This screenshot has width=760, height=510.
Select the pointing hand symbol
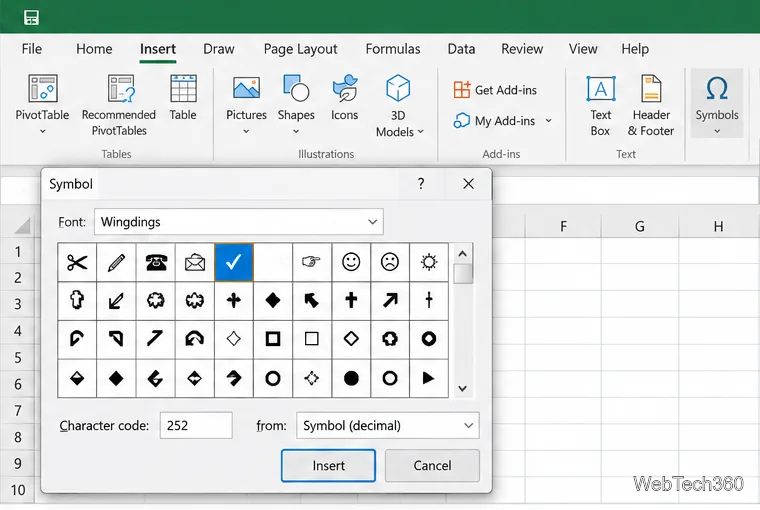pos(312,262)
